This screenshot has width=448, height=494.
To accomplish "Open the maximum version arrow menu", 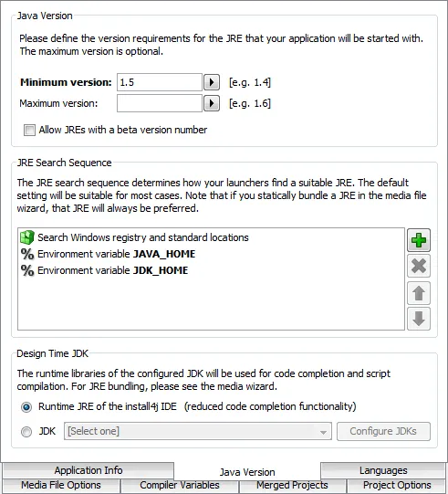I will (212, 103).
